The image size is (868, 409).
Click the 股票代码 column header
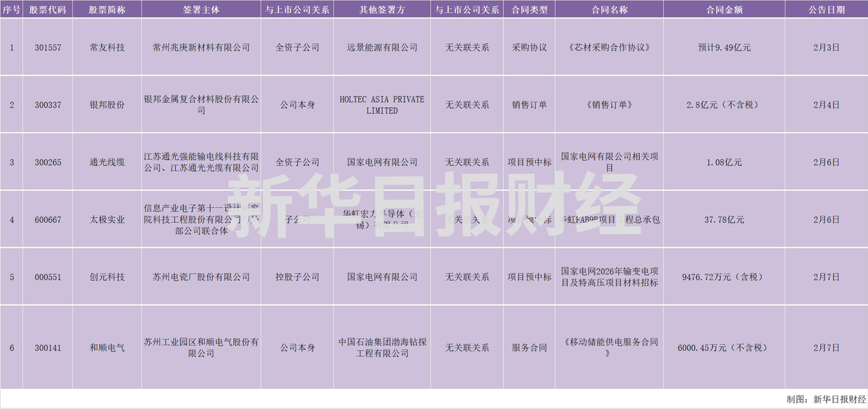coord(48,10)
